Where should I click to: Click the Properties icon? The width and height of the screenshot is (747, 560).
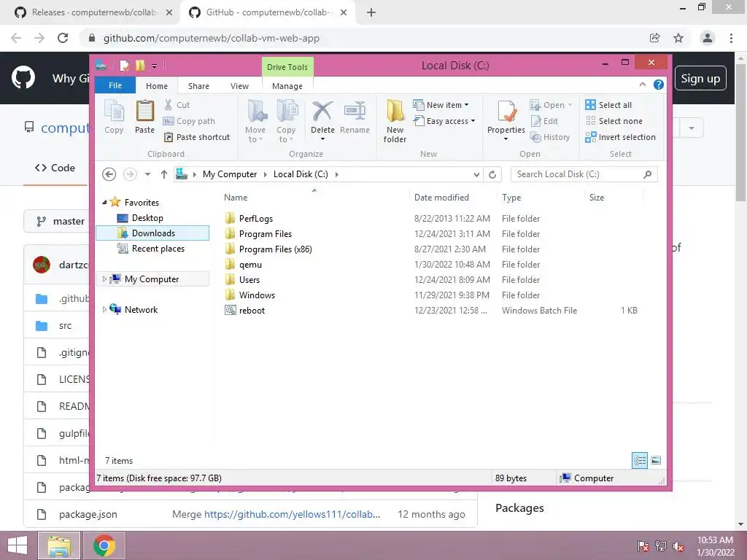coord(506,112)
